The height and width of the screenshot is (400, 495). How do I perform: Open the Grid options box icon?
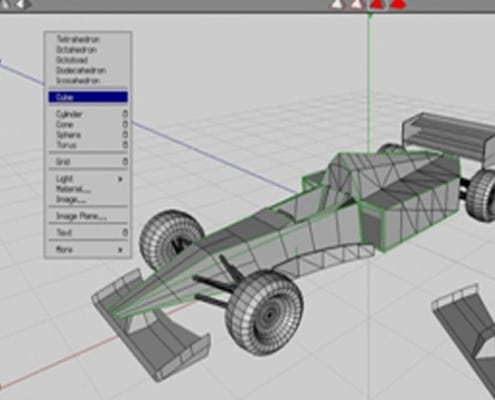[x=125, y=162]
